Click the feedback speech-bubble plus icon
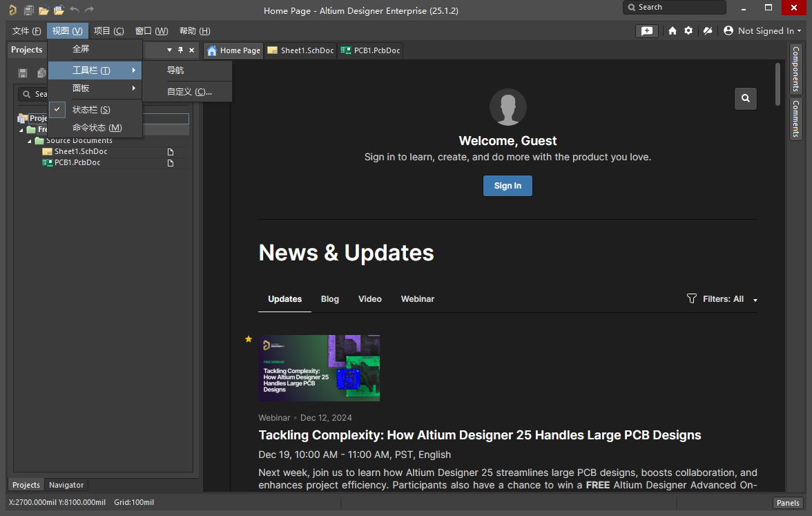This screenshot has height=516, width=812. click(x=647, y=31)
